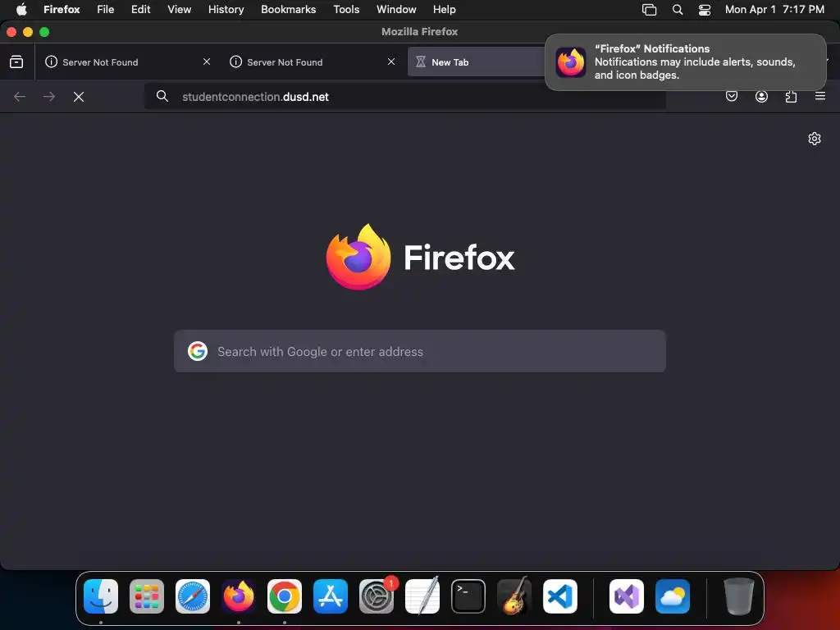Stop loading the page with X button
The height and width of the screenshot is (630, 840).
point(79,97)
